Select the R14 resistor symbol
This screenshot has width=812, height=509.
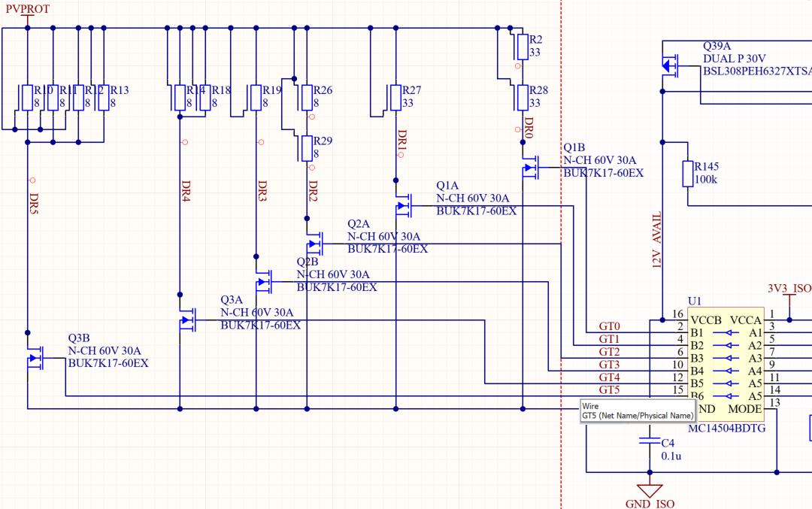coord(180,98)
